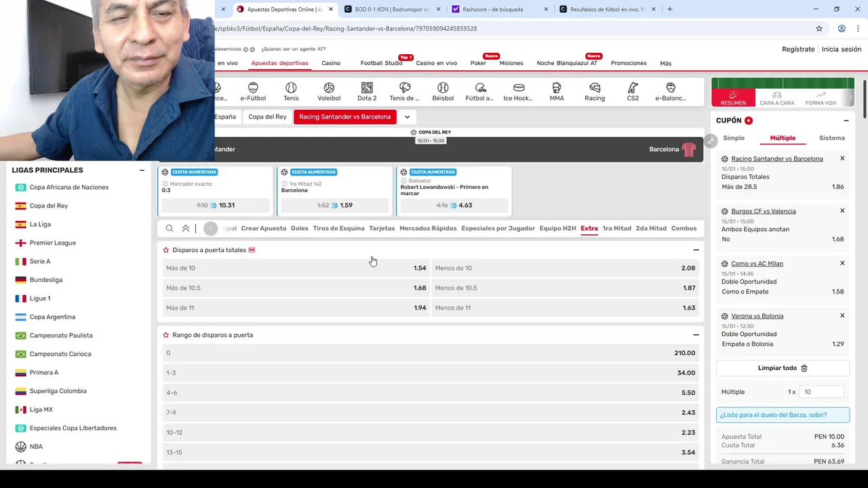Image resolution: width=868 pixels, height=488 pixels.
Task: Remove Burgos CF vs Valencia from coupon
Action: click(842, 211)
